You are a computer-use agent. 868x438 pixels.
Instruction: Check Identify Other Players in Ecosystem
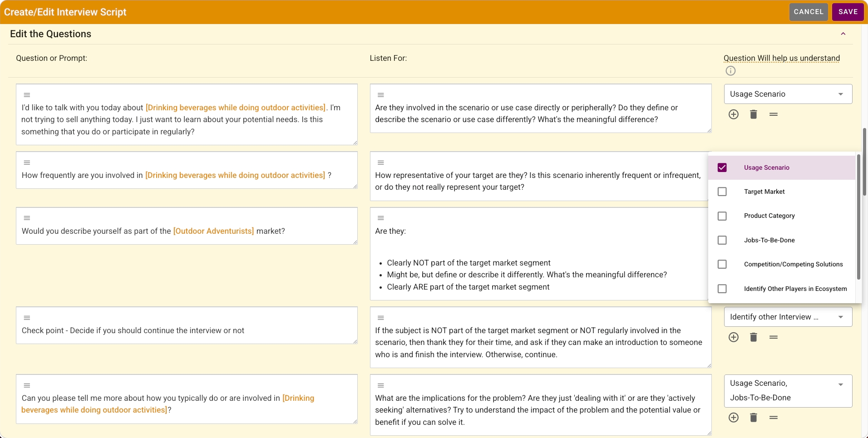(722, 289)
